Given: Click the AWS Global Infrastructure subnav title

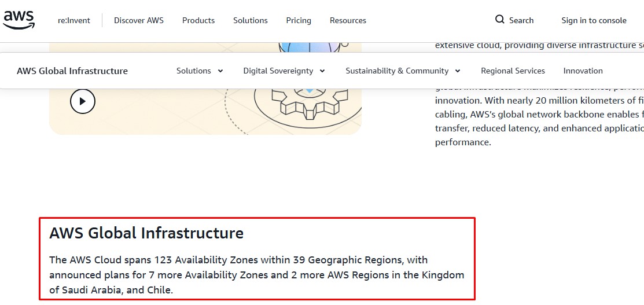Looking at the screenshot, I should coord(72,71).
